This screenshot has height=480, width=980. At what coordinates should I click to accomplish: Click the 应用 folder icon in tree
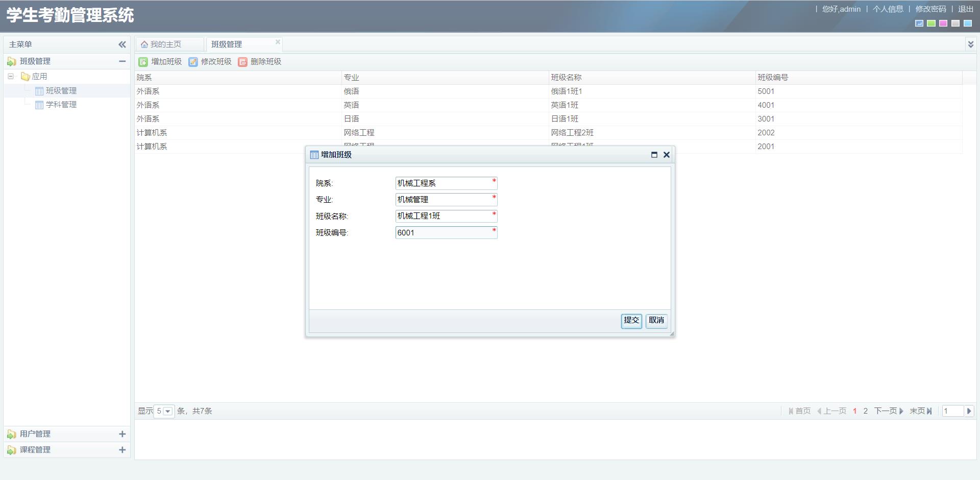point(25,77)
